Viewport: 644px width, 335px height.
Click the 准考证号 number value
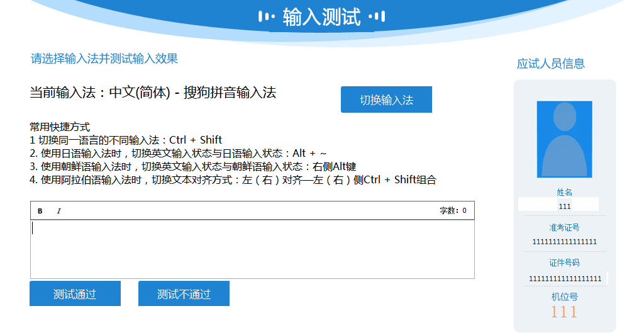click(x=564, y=242)
